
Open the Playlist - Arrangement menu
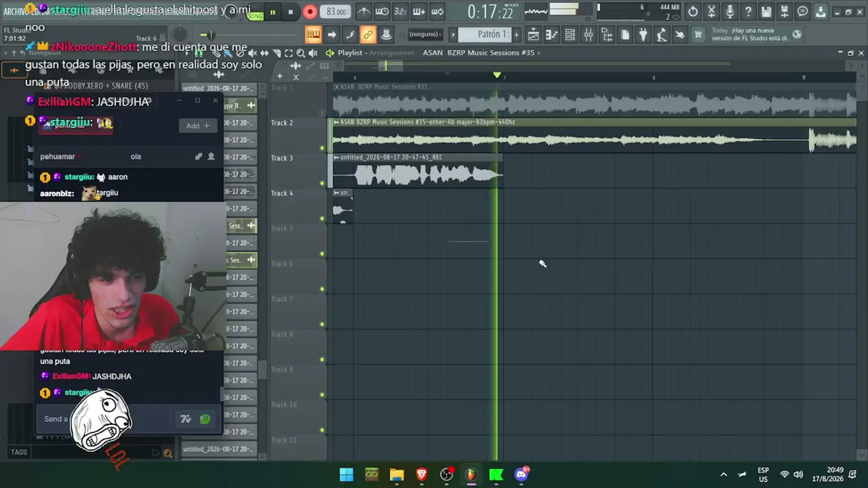point(376,53)
